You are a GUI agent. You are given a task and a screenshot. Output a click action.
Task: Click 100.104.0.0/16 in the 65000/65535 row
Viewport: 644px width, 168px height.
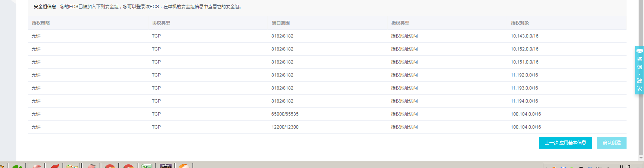click(x=526, y=114)
